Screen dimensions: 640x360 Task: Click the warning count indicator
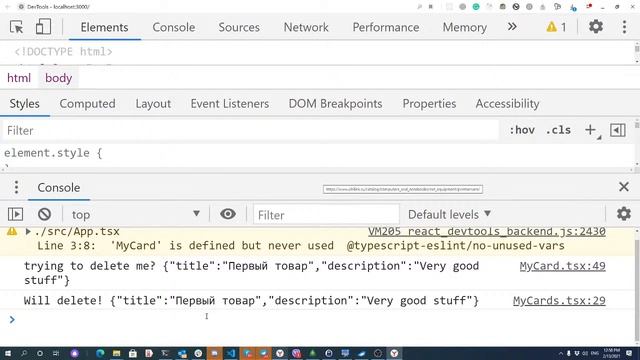[x=556, y=27]
